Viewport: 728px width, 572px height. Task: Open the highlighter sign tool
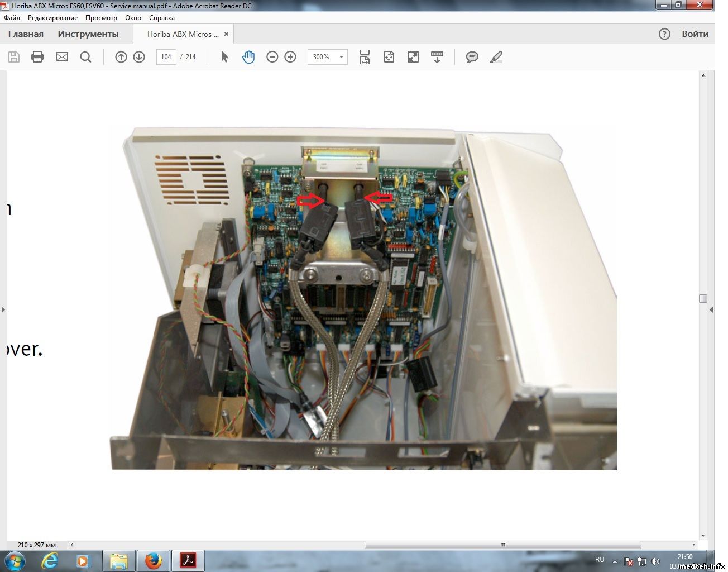tap(496, 57)
